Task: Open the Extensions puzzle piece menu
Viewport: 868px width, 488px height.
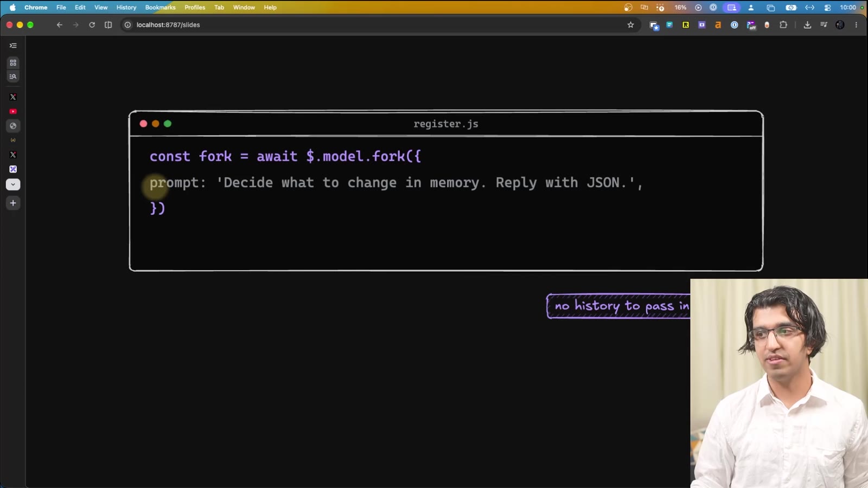Action: tap(783, 25)
